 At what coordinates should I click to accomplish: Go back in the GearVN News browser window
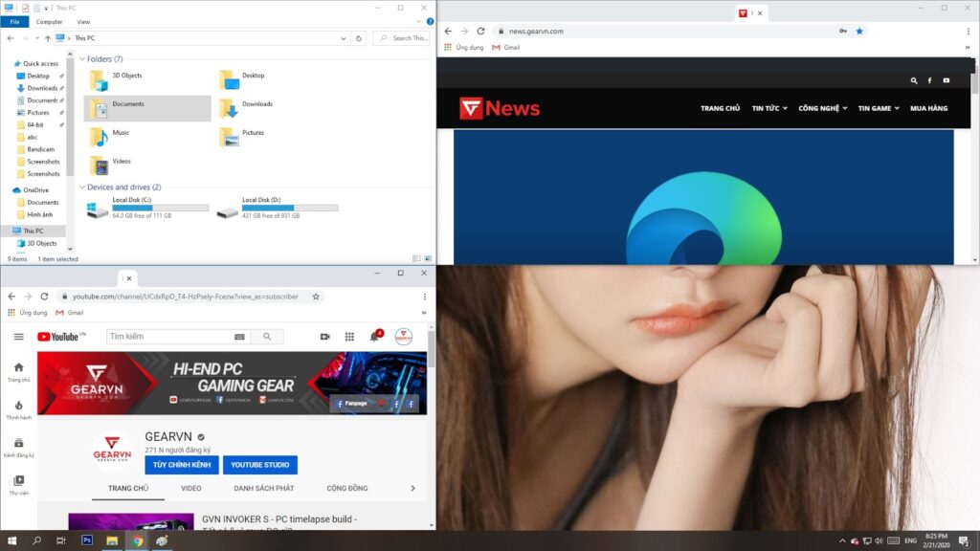click(x=448, y=32)
